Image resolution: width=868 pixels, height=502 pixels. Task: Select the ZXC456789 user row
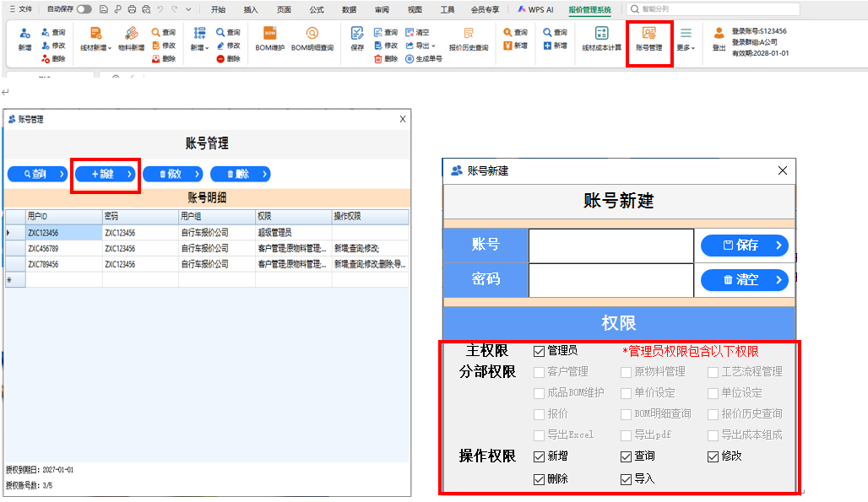coord(207,249)
